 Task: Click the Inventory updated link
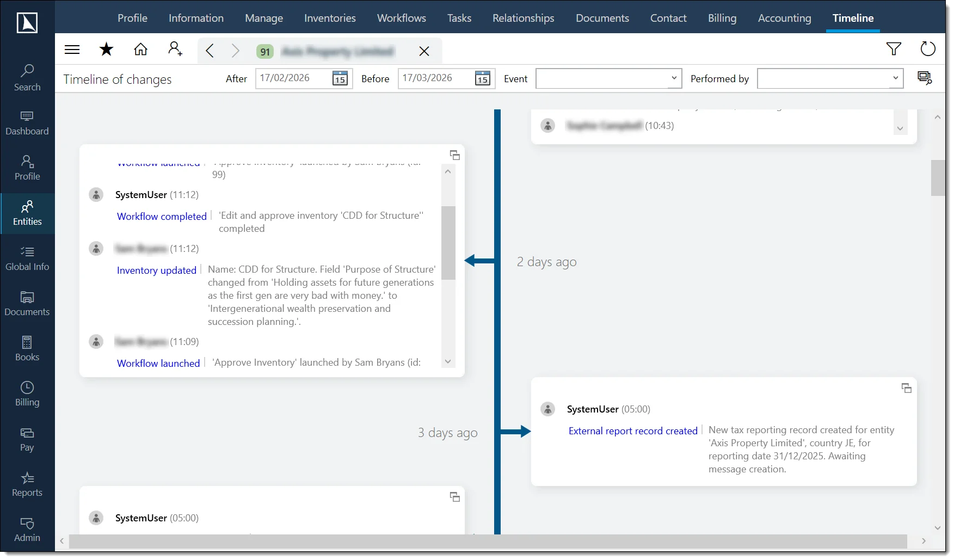coord(157,270)
